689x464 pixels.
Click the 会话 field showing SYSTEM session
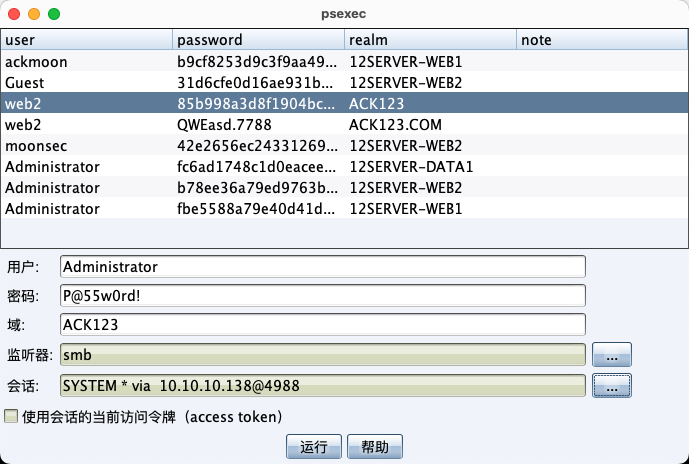coord(323,385)
